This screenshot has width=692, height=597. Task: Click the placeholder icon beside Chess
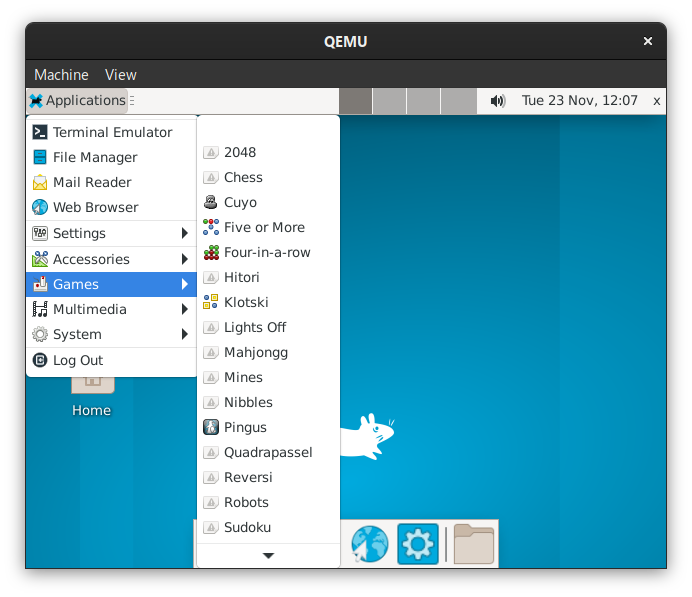coord(211,177)
